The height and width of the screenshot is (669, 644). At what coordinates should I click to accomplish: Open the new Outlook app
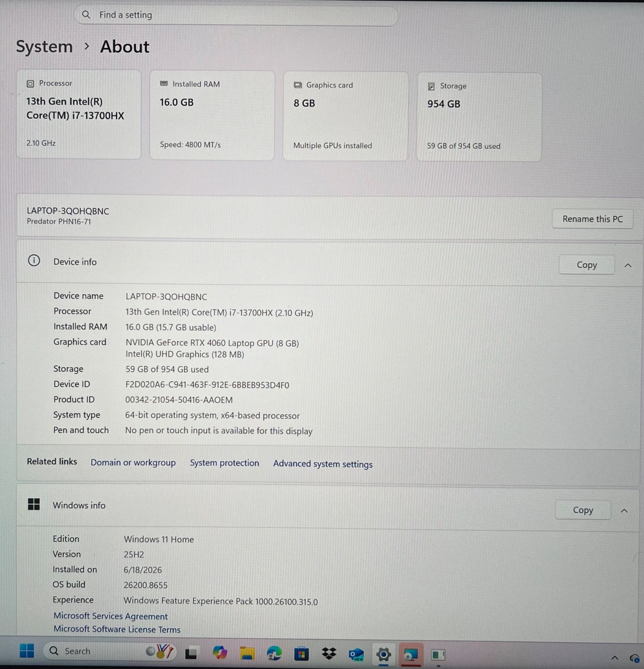coord(356,654)
